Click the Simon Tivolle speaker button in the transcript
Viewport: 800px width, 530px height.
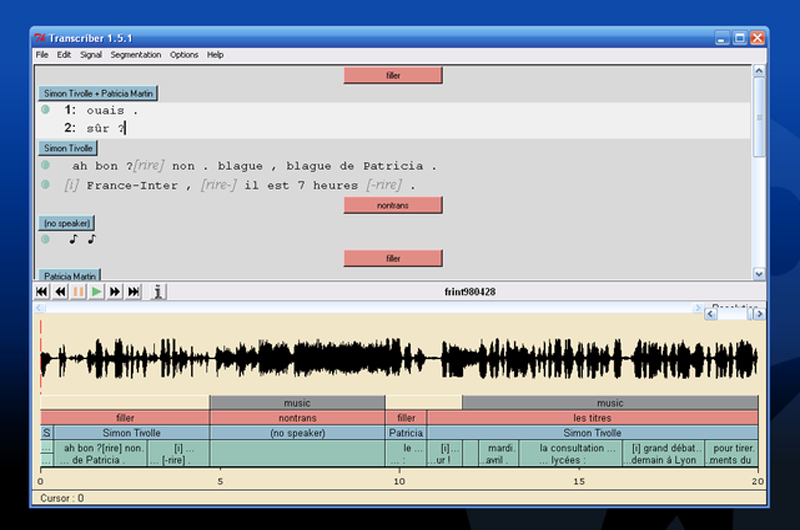tap(68, 148)
